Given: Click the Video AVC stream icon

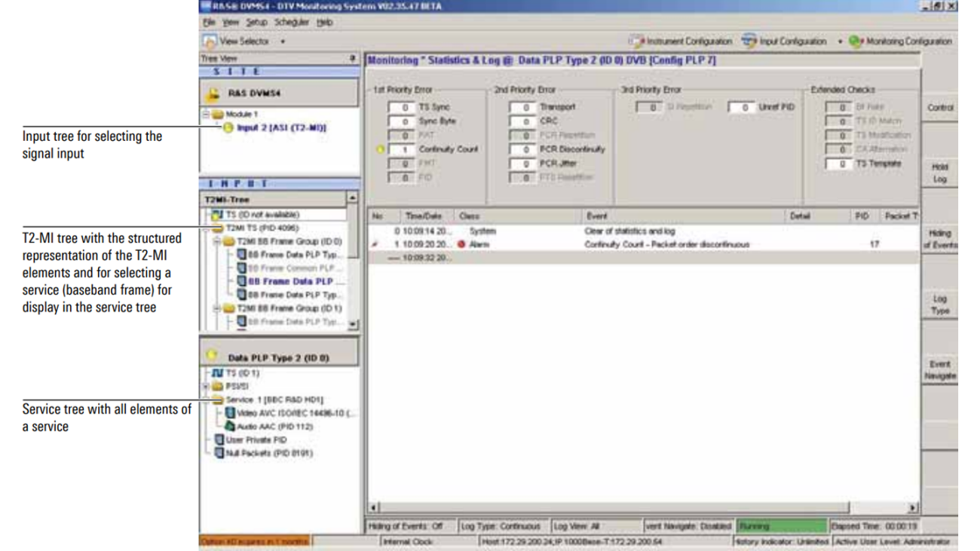Looking at the screenshot, I should [231, 413].
